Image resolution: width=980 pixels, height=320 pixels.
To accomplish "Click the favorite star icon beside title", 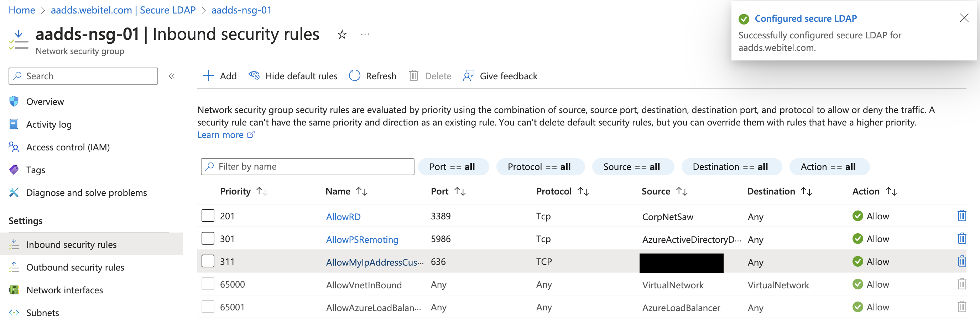I will (342, 34).
